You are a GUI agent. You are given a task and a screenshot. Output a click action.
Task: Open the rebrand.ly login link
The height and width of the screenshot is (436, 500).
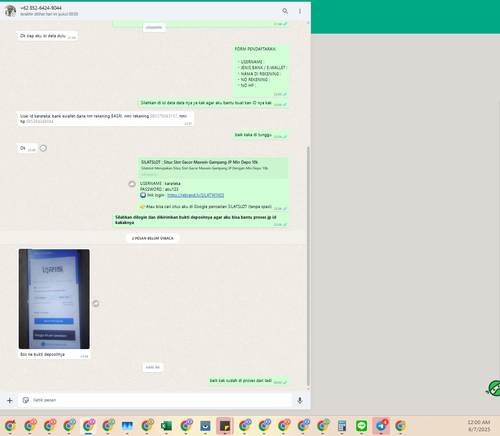pos(195,195)
